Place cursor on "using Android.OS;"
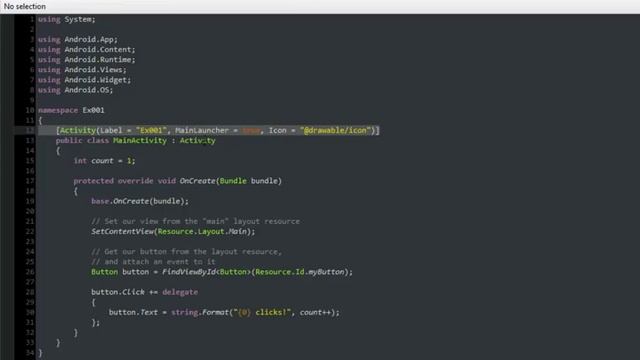 coord(76,90)
